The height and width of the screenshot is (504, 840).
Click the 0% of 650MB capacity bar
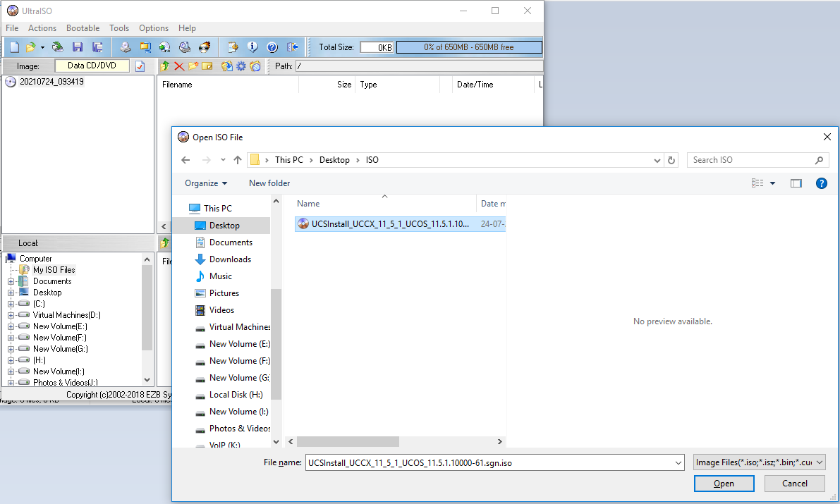469,47
